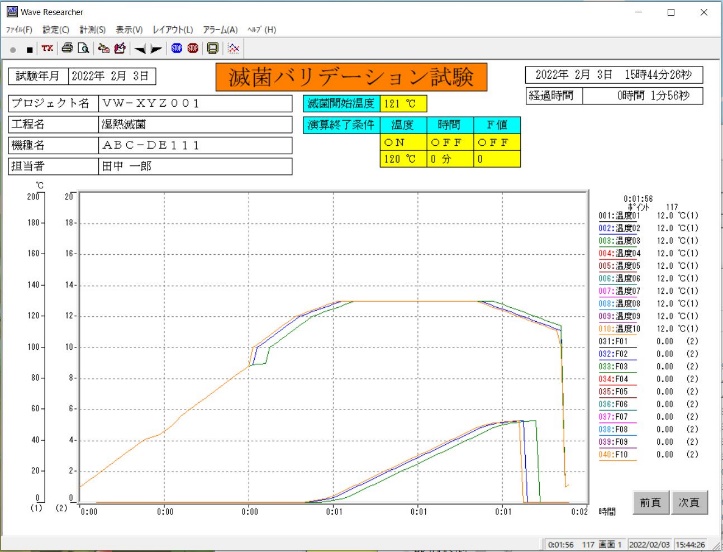Click the project name field VW-XYZ001
This screenshot has width=723, height=552.
click(x=196, y=104)
